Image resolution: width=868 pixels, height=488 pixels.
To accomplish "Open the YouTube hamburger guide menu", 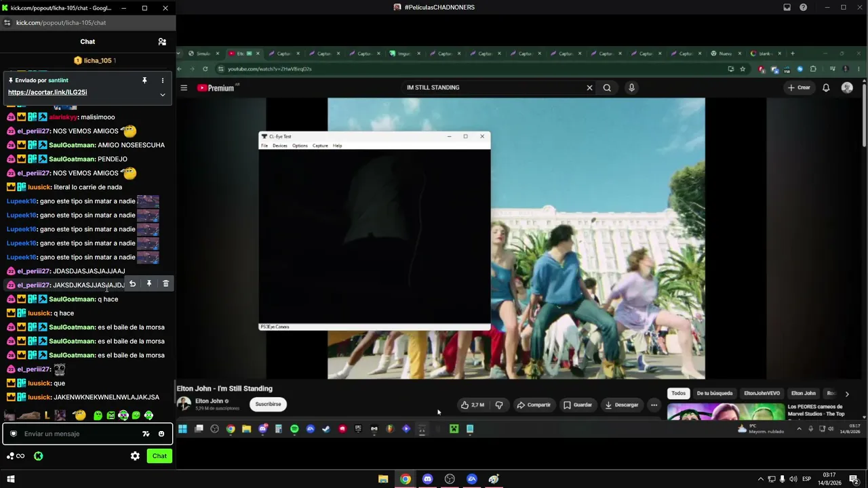I will click(184, 87).
